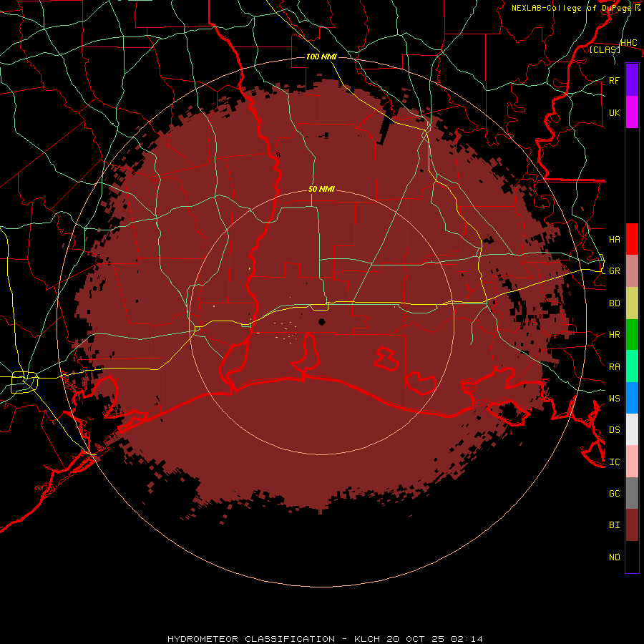
Task: Click the "WS" legend label
Action: pyautogui.click(x=614, y=398)
